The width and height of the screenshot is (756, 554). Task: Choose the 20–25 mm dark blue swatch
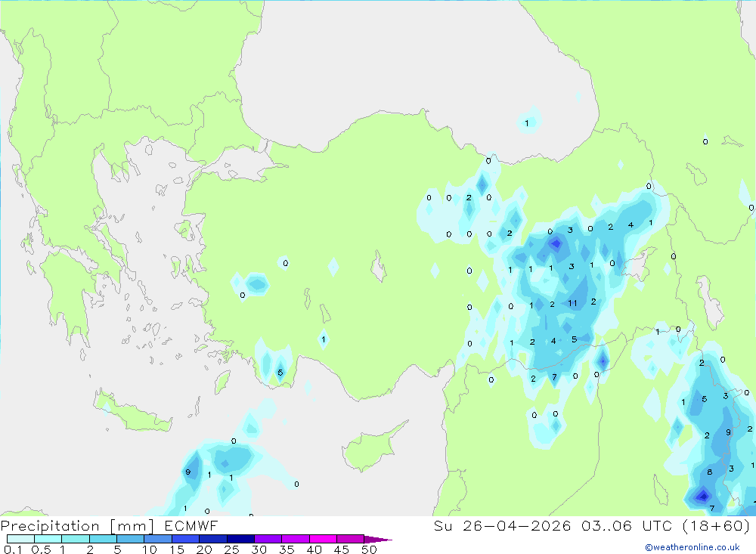(213, 539)
